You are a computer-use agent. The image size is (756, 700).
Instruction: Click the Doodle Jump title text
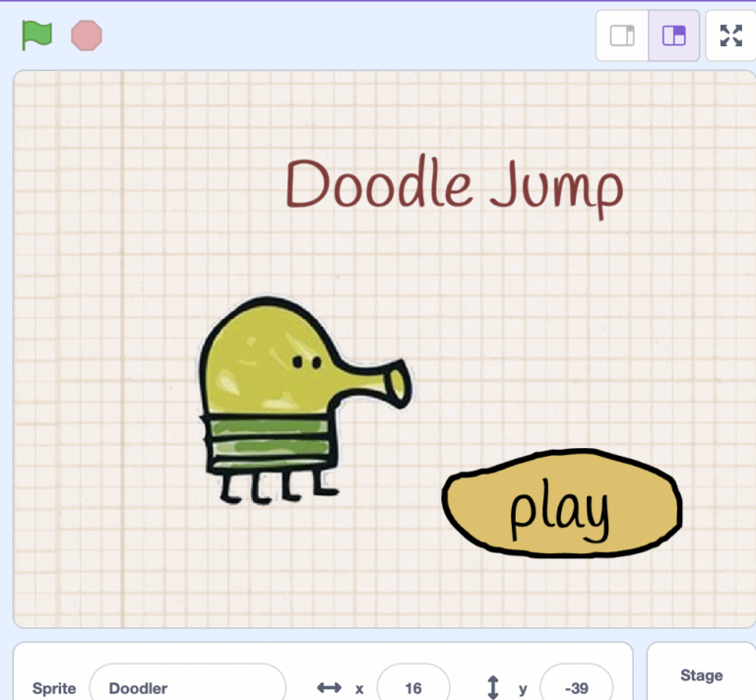coord(454,185)
